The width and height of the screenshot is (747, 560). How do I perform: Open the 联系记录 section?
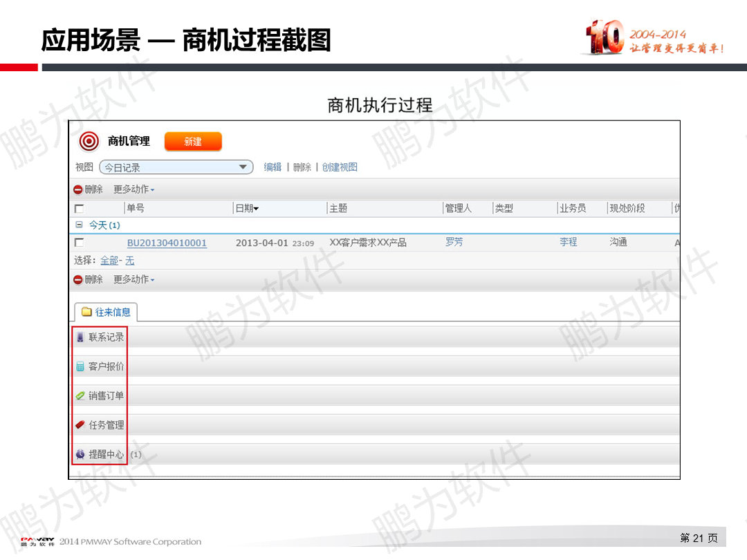[x=107, y=337]
